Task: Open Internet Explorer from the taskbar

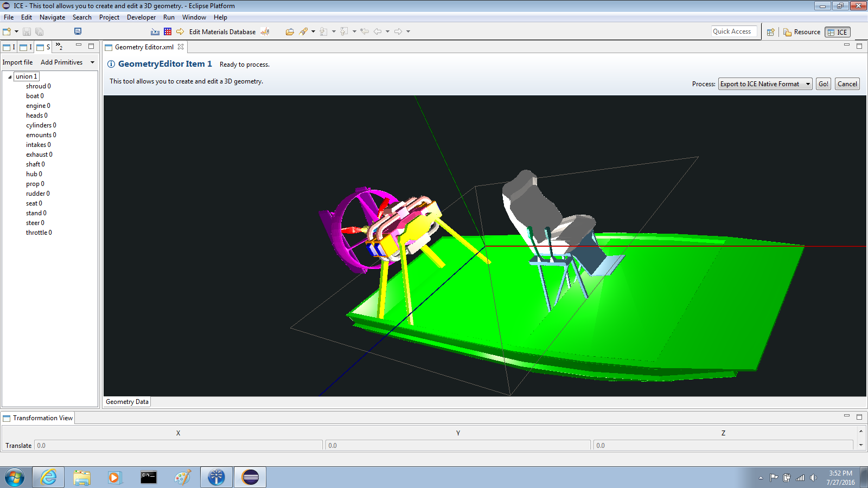Action: pos(48,477)
